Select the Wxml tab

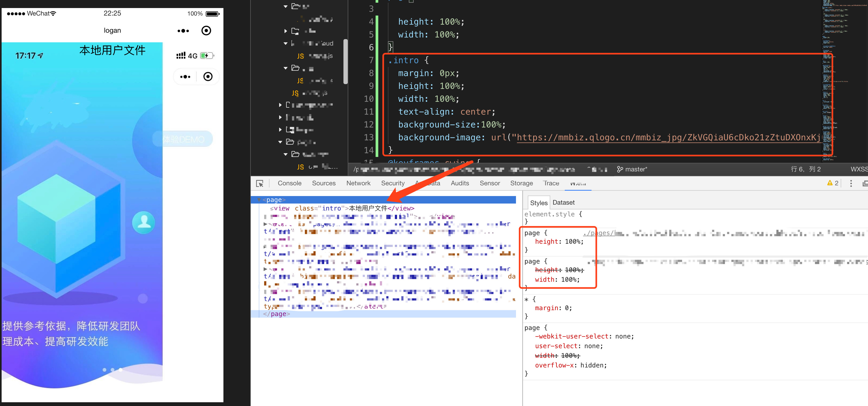578,183
